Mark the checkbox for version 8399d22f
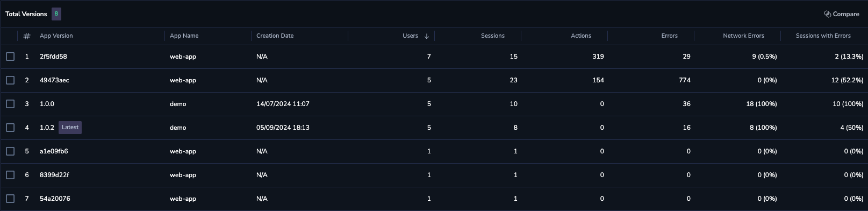 [10, 175]
